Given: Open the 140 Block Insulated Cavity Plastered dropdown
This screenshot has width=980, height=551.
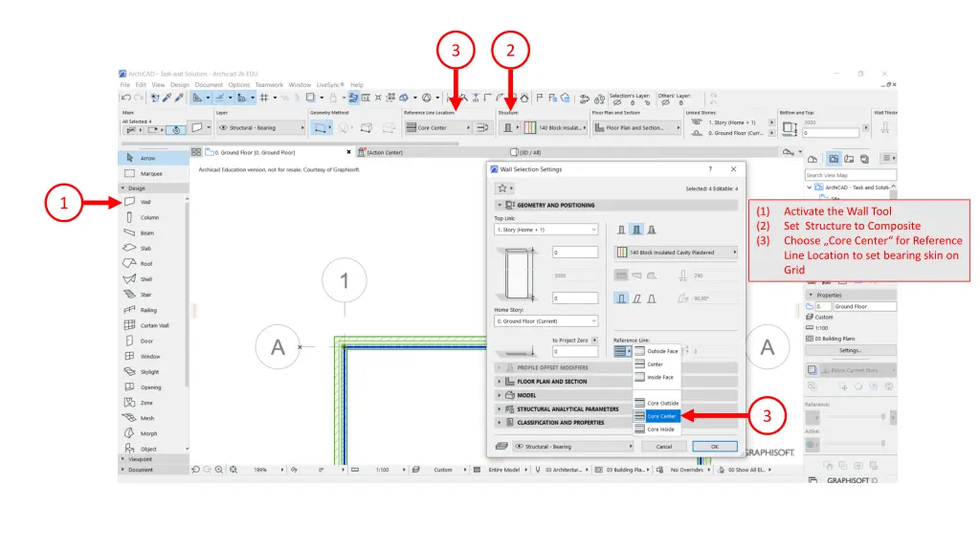Looking at the screenshot, I should (x=676, y=253).
